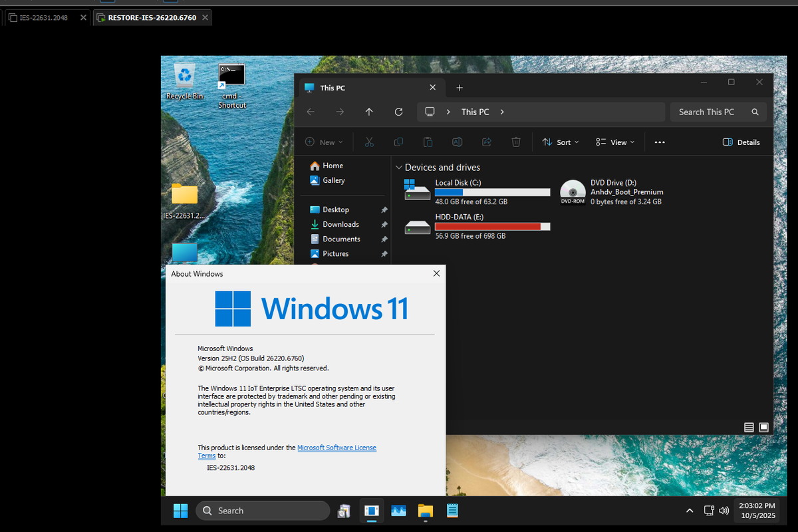Click the Up arrow in File Explorer
The height and width of the screenshot is (532, 798).
tap(369, 112)
